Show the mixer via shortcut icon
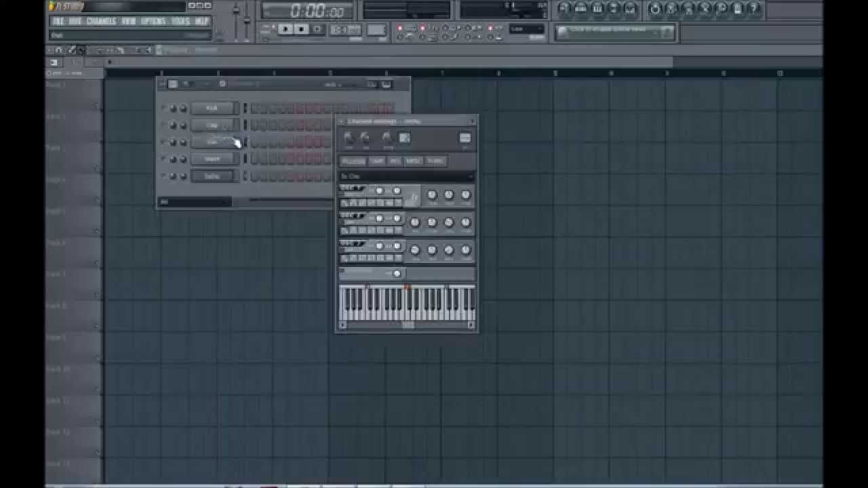 (x=631, y=9)
